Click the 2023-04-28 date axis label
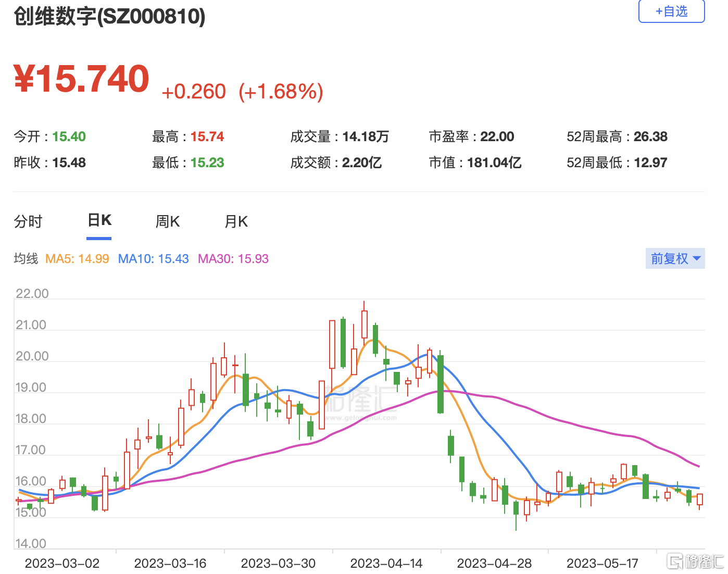Screen dimensions: 728x574 pos(495,564)
